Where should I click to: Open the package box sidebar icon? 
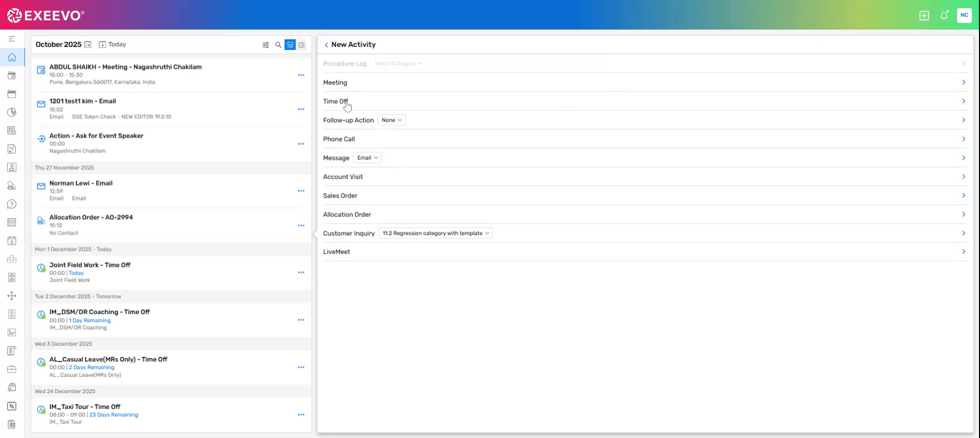coord(12,387)
